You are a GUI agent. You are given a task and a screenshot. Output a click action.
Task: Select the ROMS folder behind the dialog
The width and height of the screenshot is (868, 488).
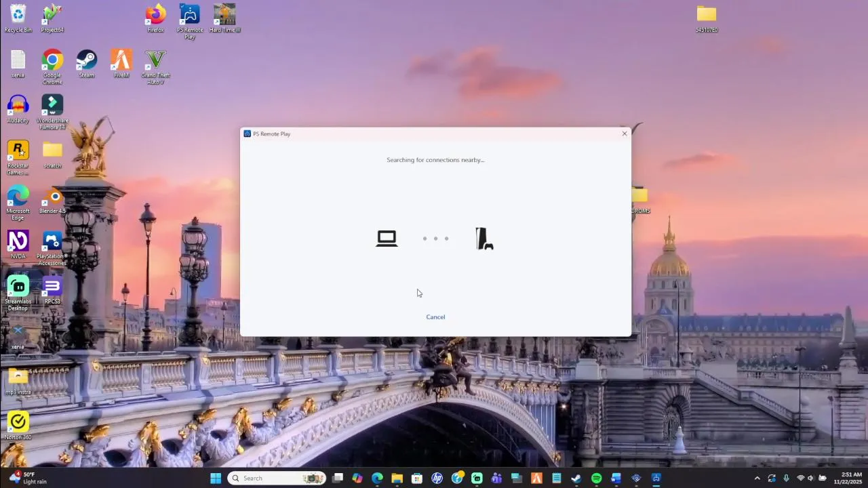pos(640,201)
